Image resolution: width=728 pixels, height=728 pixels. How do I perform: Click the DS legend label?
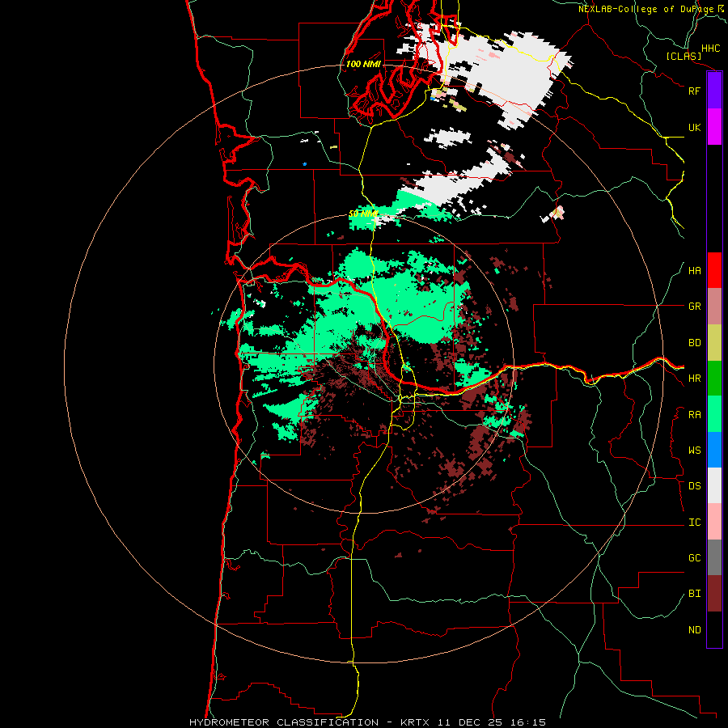[694, 486]
